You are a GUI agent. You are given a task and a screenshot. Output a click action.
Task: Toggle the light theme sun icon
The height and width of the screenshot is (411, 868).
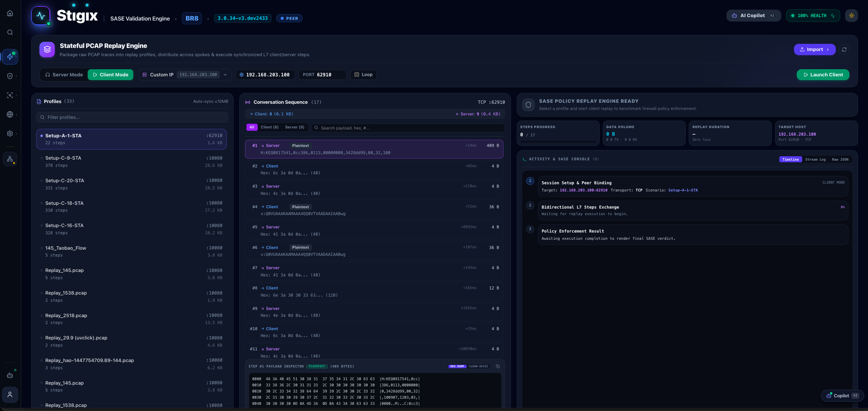point(851,16)
